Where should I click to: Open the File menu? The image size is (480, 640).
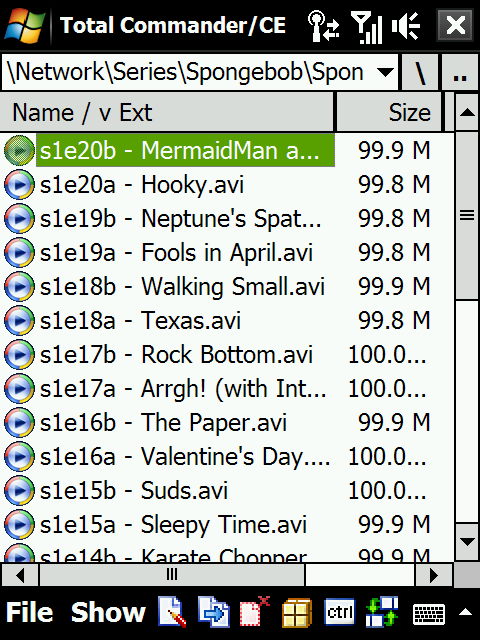pyautogui.click(x=29, y=613)
